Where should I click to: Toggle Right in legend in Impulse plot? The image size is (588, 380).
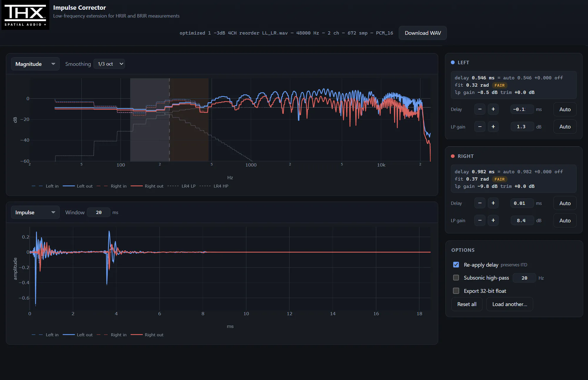click(111, 335)
